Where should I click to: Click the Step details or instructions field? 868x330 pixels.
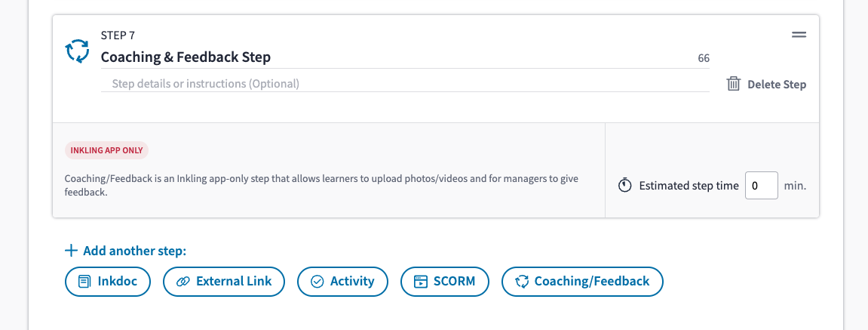coord(405,84)
